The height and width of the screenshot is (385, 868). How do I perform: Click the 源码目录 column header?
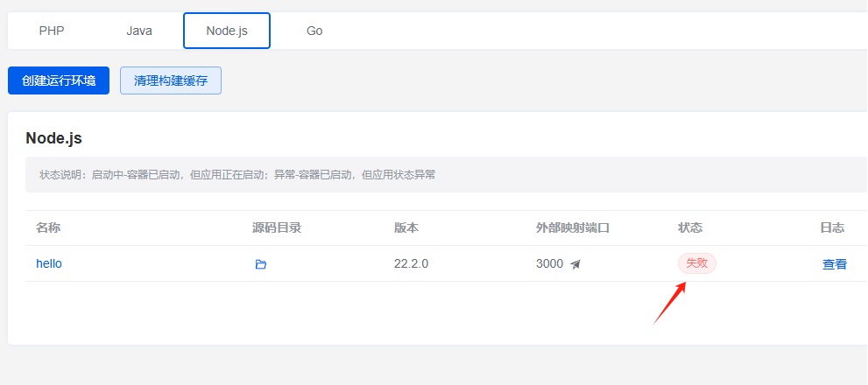click(x=277, y=227)
